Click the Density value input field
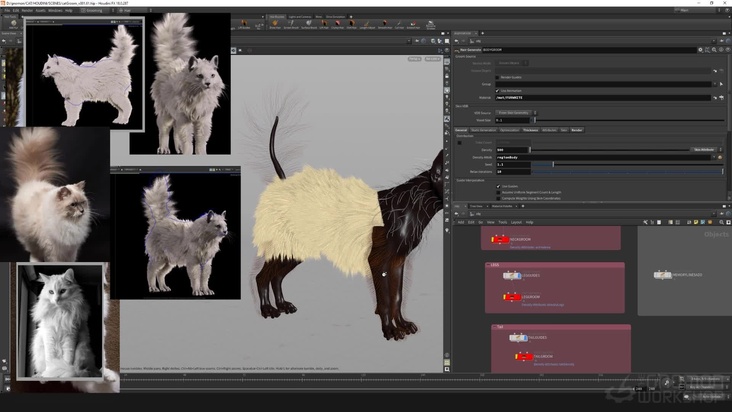Image resolution: width=732 pixels, height=412 pixels. click(512, 149)
